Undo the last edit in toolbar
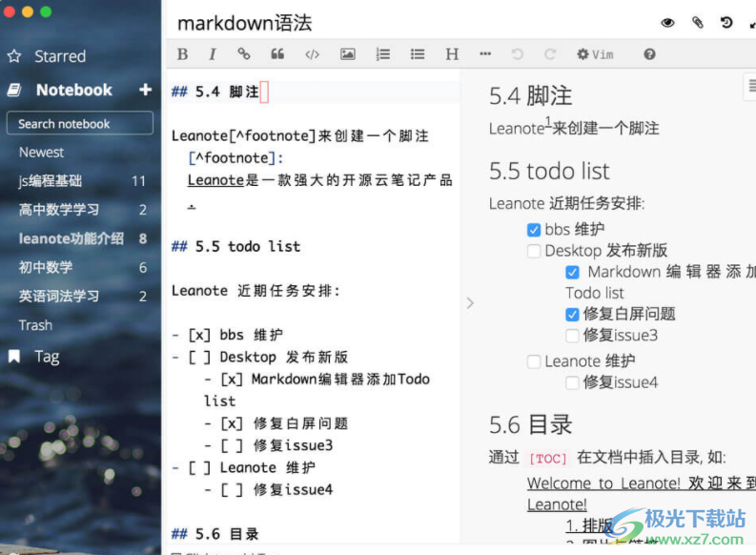Screen dimensions: 756x555 tap(518, 54)
